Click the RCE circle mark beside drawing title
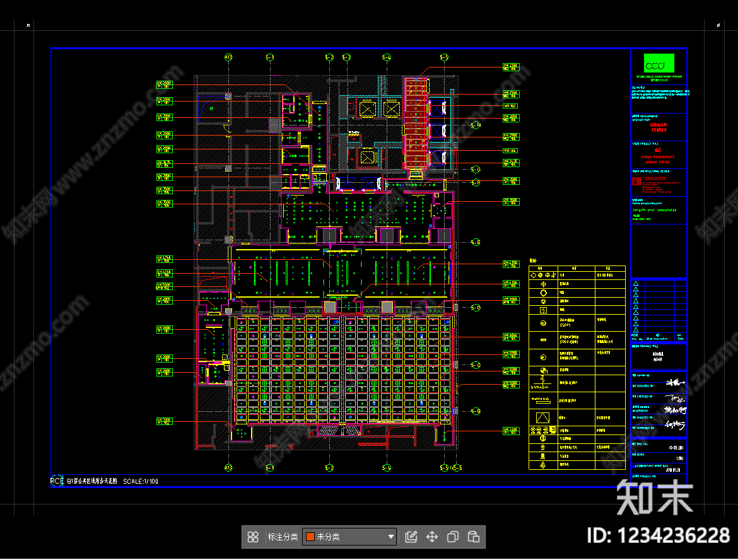The width and height of the screenshot is (738, 560). click(57, 481)
